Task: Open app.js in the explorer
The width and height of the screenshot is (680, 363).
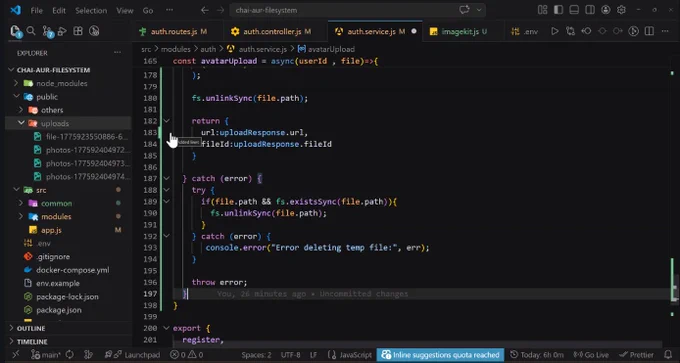Action: 68,230
